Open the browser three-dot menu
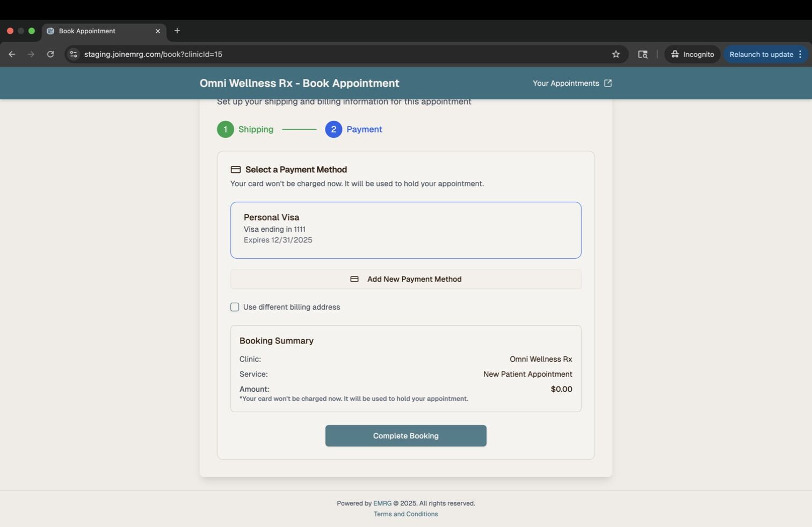 [800, 54]
